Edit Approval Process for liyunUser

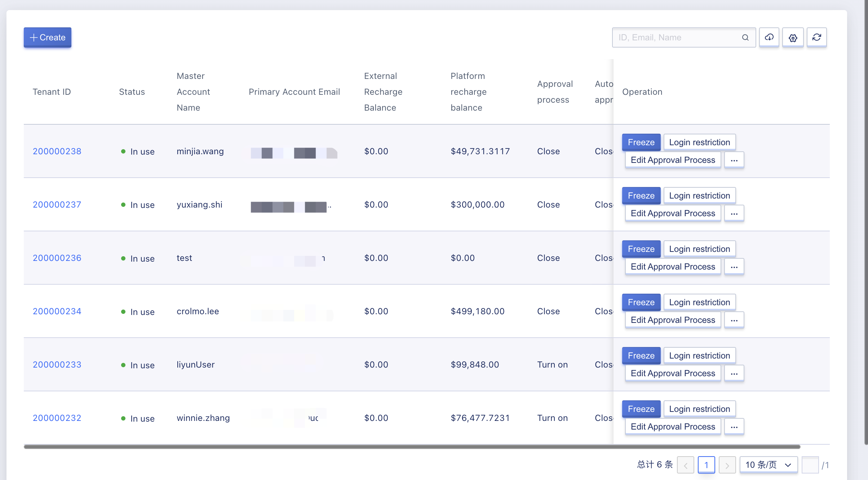(x=673, y=373)
